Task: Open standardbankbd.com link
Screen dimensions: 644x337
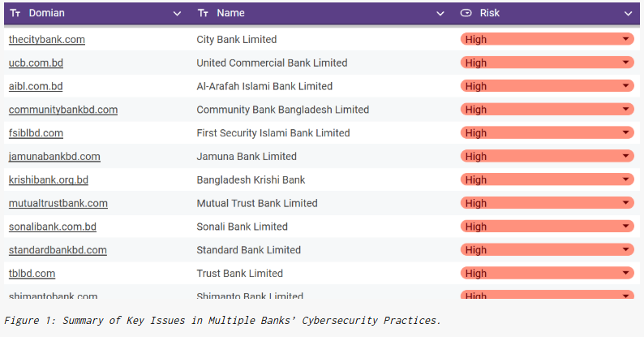Action: coord(58,250)
